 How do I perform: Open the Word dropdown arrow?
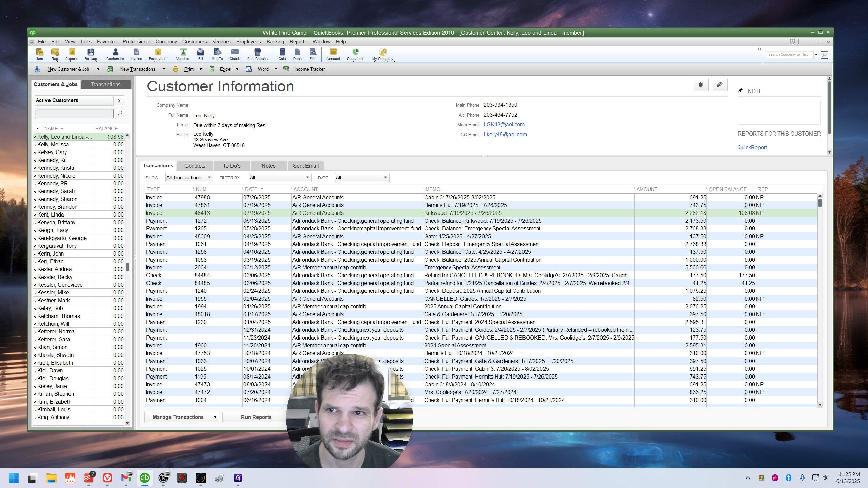(x=276, y=69)
